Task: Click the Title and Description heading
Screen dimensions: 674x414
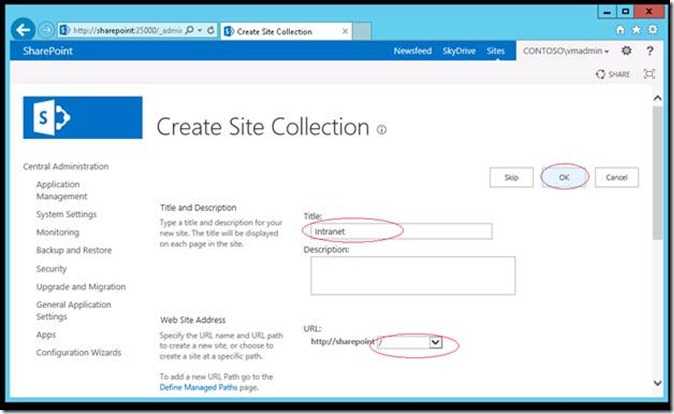Action: [x=198, y=208]
